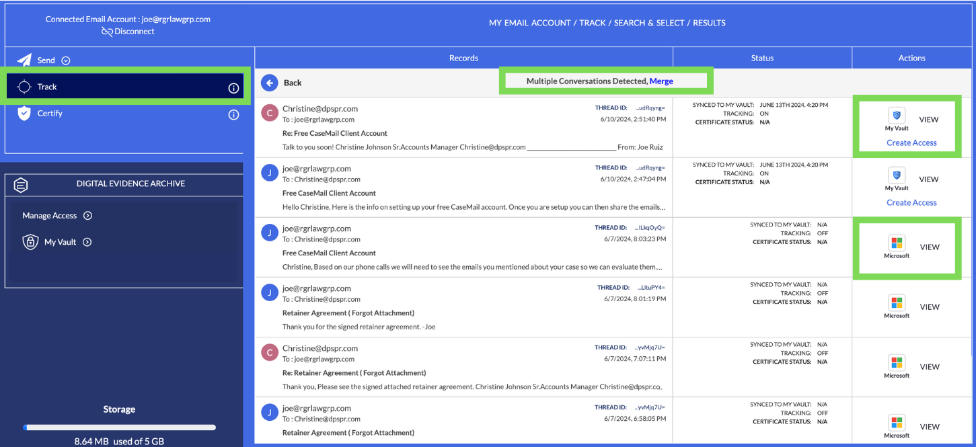Click the My Vault icon for 2:47:04 PM email
Image resolution: width=980 pixels, height=447 pixels.
[896, 175]
